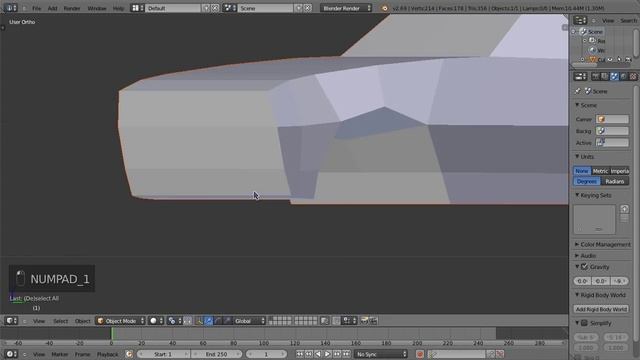Click the Blender logo icon in header
Viewport: 640px width, 360px height.
pos(384,8)
